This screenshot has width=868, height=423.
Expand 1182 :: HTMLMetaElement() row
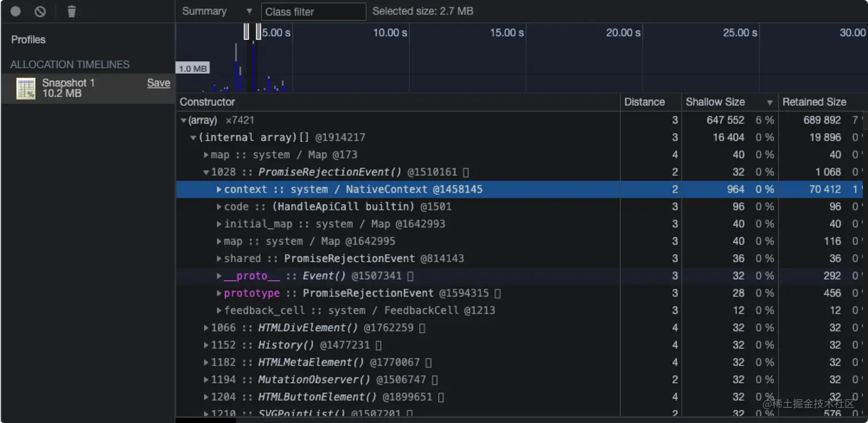[206, 362]
